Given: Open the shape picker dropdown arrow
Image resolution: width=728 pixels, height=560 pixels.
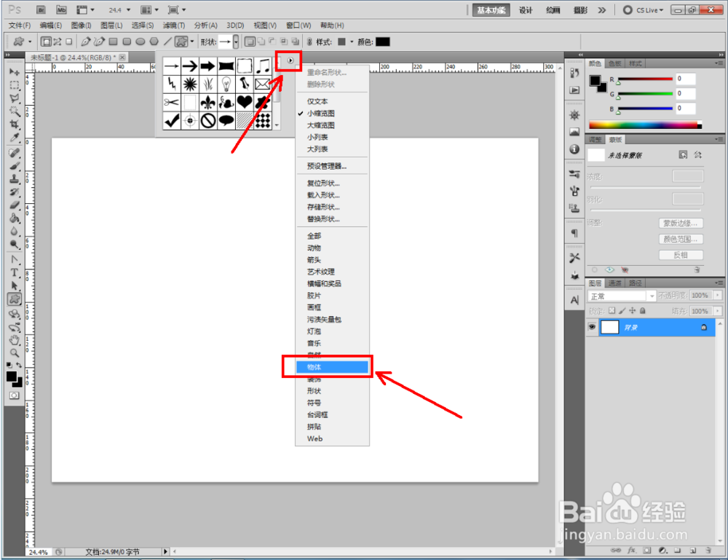Looking at the screenshot, I should click(x=236, y=42).
